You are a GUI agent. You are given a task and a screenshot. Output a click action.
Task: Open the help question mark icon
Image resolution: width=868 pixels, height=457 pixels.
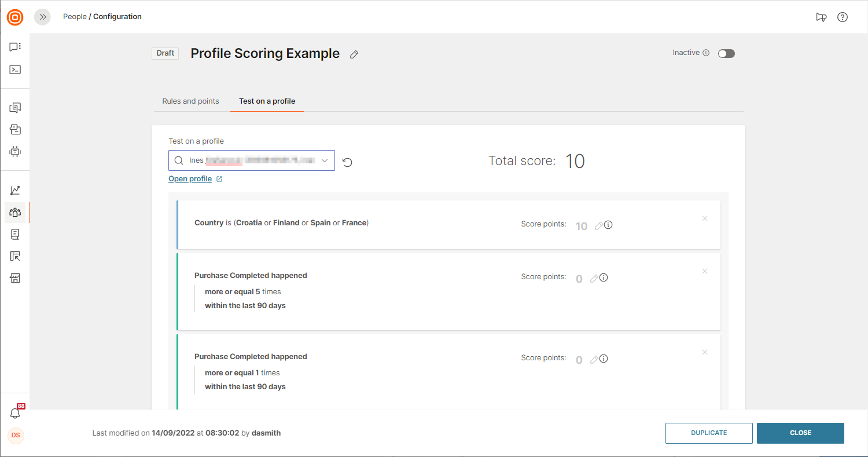(x=843, y=17)
